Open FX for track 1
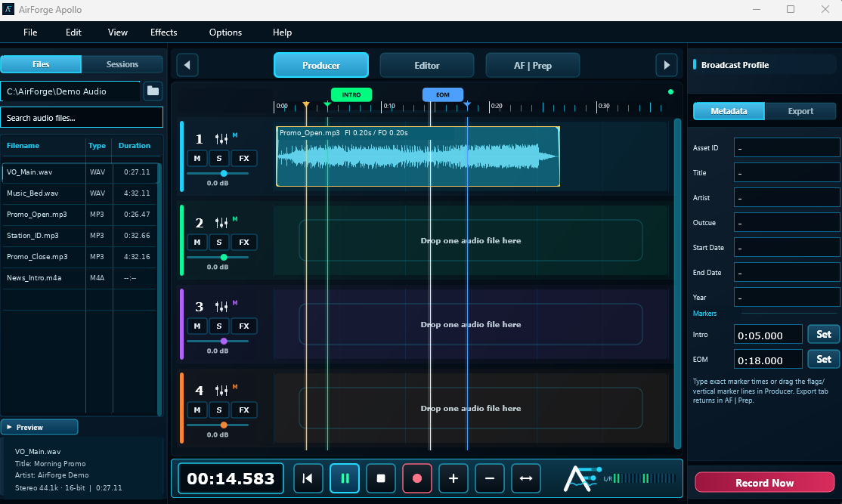This screenshot has width=842, height=504. click(244, 159)
